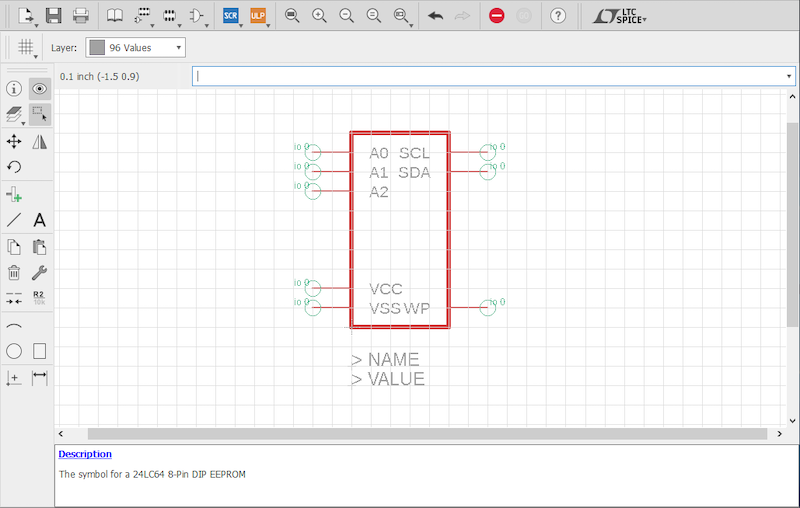Select the Delete trash tool
This screenshot has height=508, width=800.
coord(14,273)
